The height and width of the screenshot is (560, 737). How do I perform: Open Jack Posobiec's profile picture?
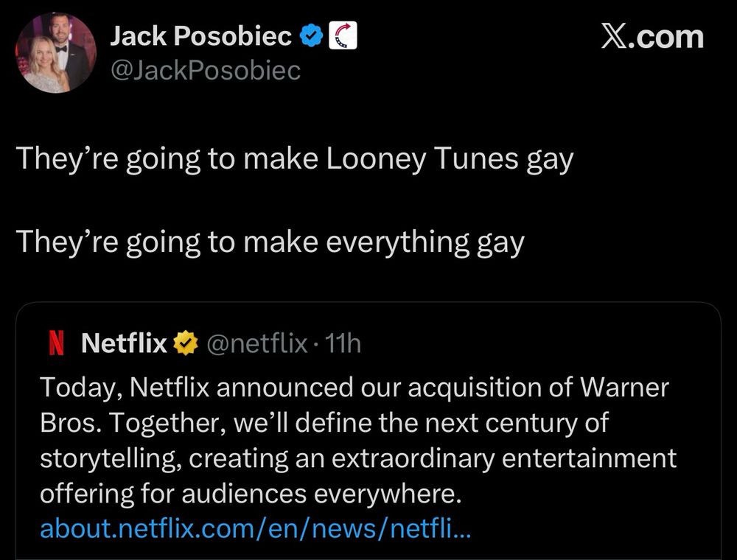point(55,53)
